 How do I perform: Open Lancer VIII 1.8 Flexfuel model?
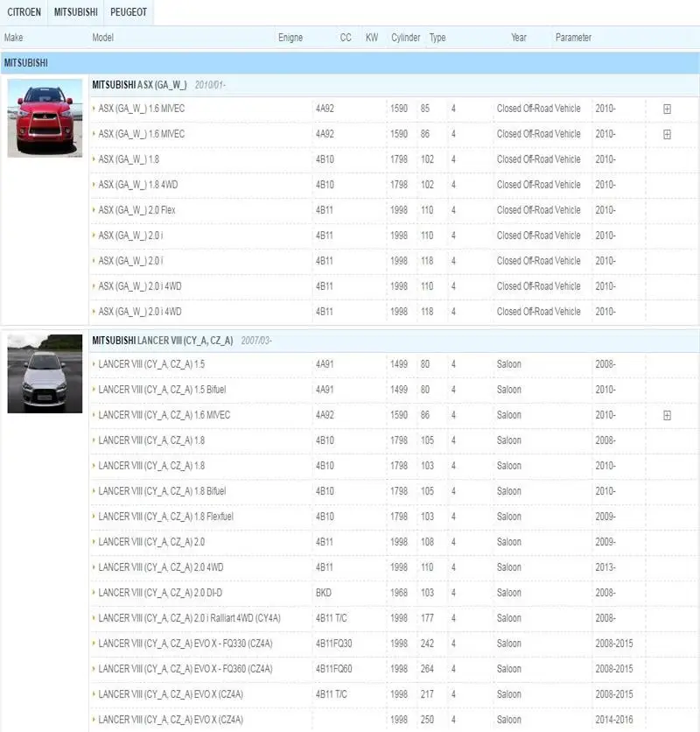click(165, 517)
